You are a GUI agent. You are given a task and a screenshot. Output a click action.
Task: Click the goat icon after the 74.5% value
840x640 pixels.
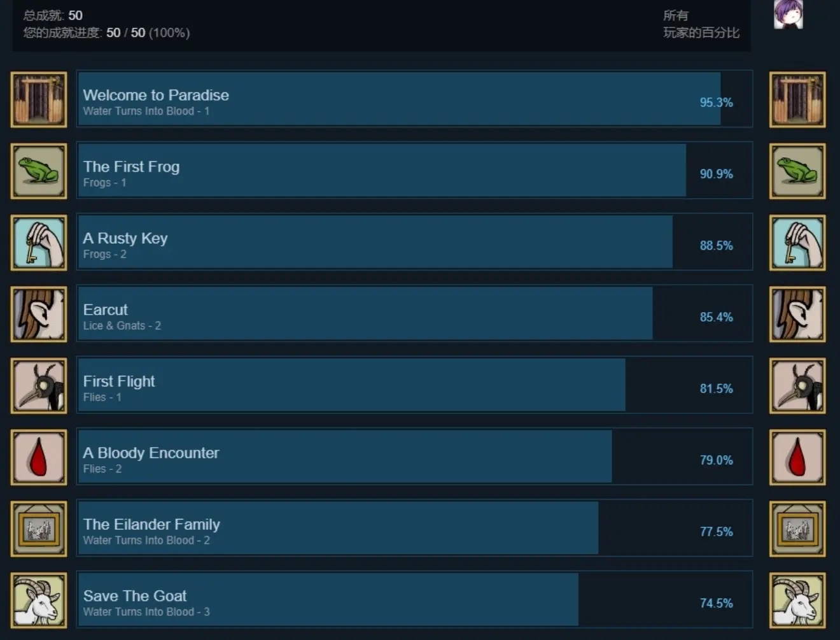[x=797, y=601]
